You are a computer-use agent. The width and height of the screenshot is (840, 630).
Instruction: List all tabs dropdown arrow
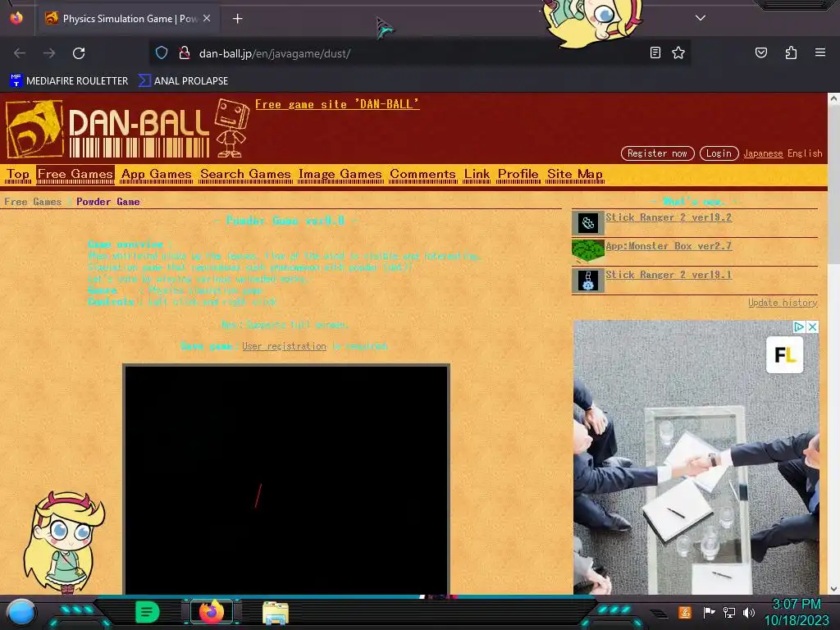(700, 18)
